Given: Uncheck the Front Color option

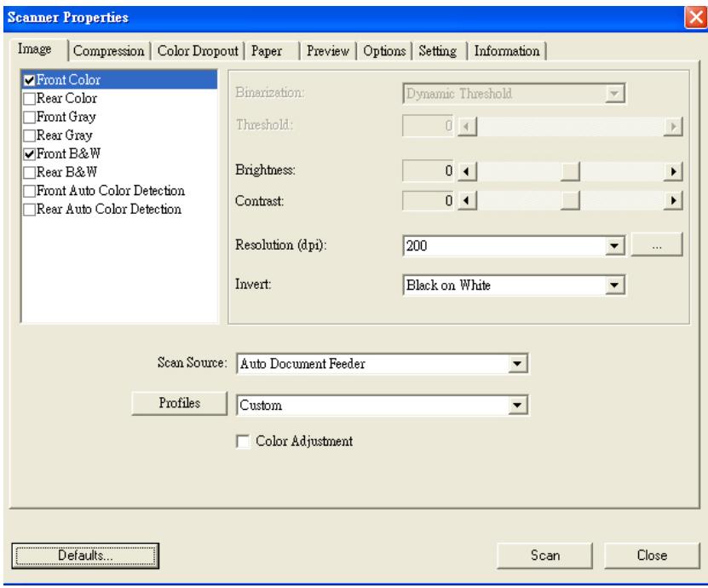Looking at the screenshot, I should click(x=31, y=81).
